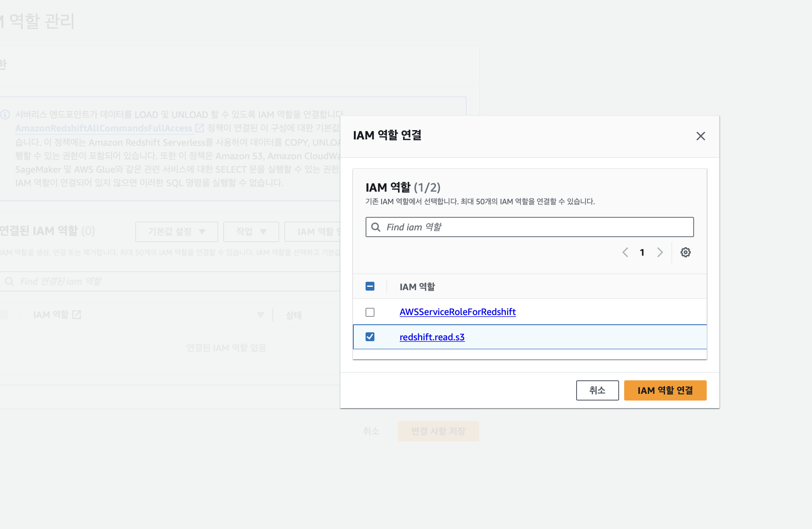Click the orange IAM 역할 연결 button

pyautogui.click(x=665, y=390)
